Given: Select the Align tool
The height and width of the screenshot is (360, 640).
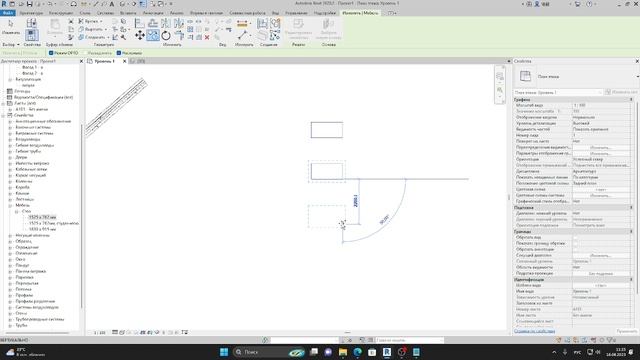Looking at the screenshot, I should [x=140, y=23].
